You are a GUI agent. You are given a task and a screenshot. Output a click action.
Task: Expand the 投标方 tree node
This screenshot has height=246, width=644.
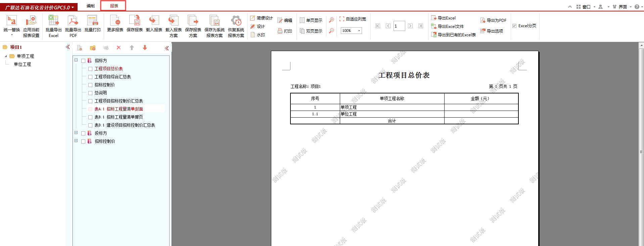tap(76, 133)
